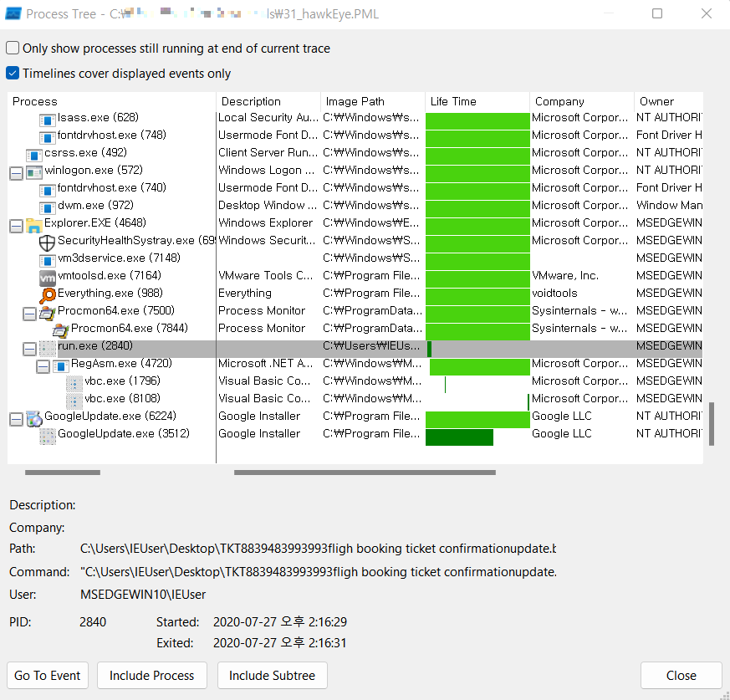Click the Include Process button
This screenshot has height=700, width=730.
tap(152, 675)
